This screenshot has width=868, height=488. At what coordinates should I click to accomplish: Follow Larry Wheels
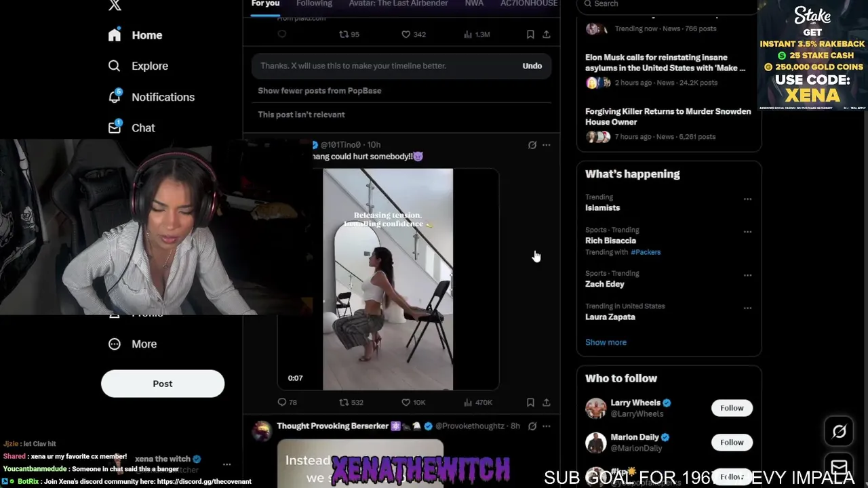pos(732,408)
